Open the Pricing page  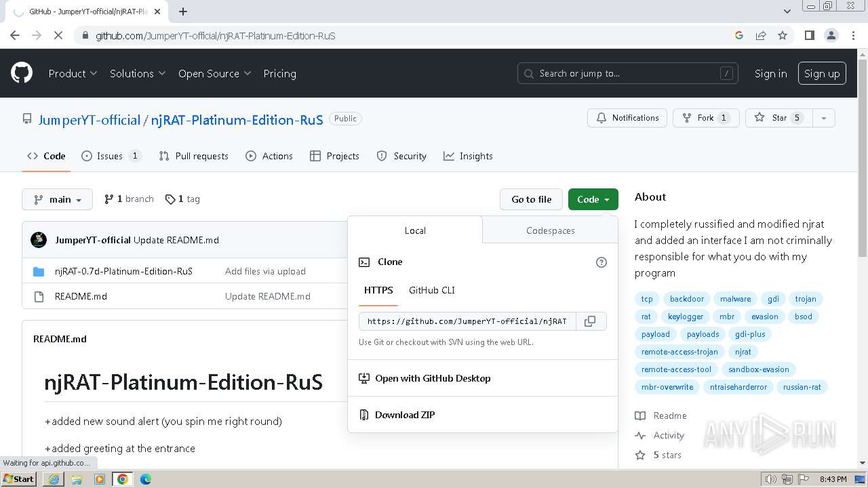point(279,73)
